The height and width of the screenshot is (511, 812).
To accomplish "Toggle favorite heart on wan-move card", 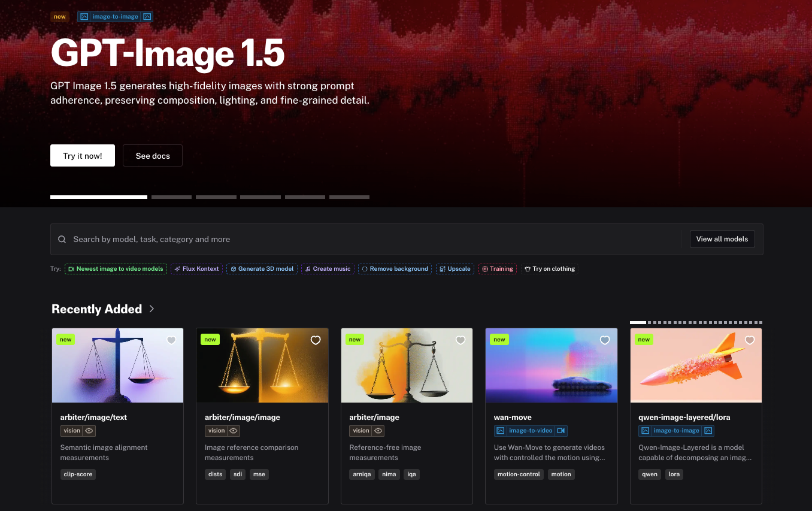I will click(605, 340).
